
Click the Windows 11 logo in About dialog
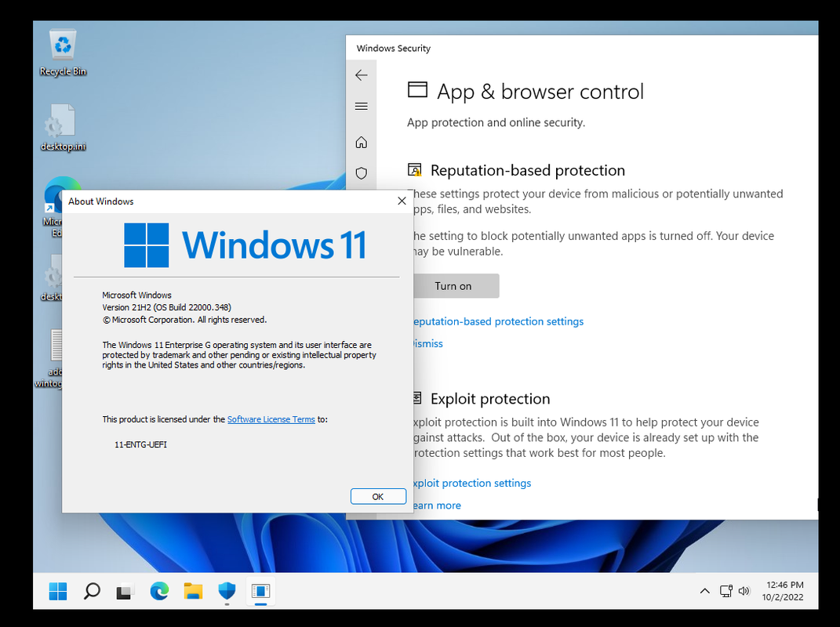pos(245,245)
